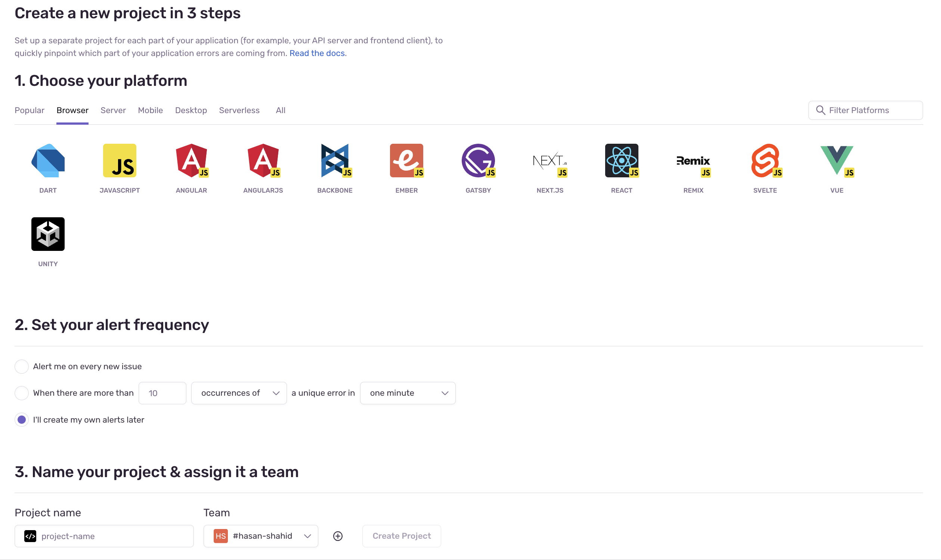Switch to the Server tab

click(113, 110)
